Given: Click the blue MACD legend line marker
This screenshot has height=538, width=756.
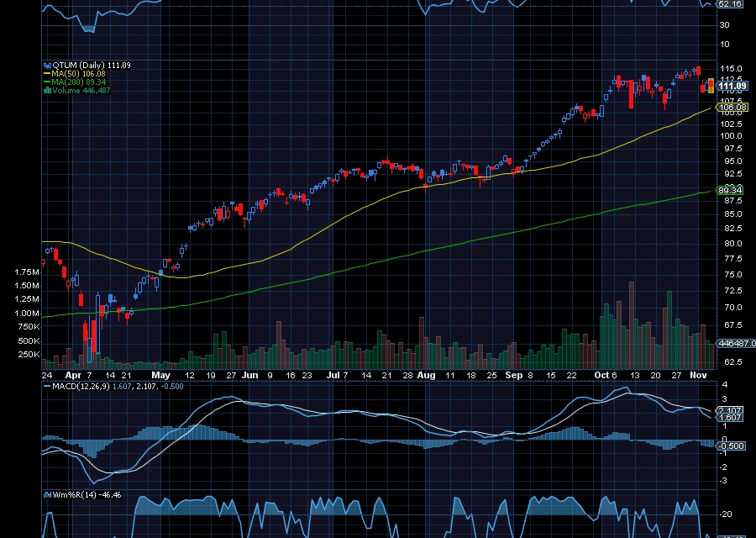Looking at the screenshot, I should 47,386.
